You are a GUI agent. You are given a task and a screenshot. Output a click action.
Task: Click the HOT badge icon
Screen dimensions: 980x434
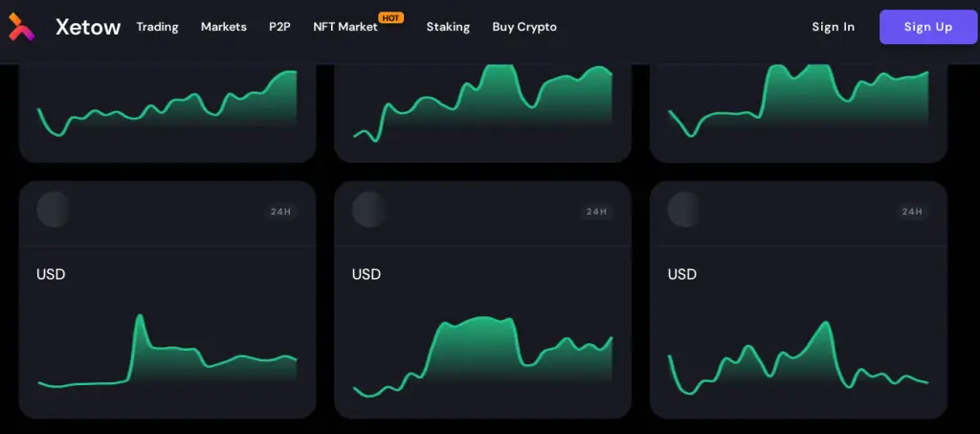(x=390, y=17)
